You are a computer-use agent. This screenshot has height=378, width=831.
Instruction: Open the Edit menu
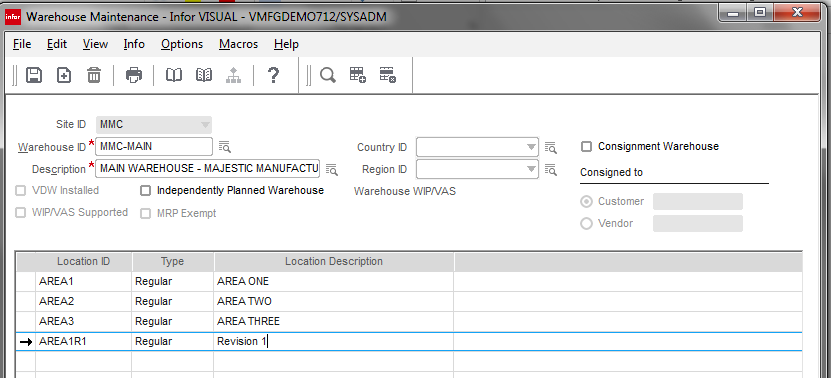57,44
